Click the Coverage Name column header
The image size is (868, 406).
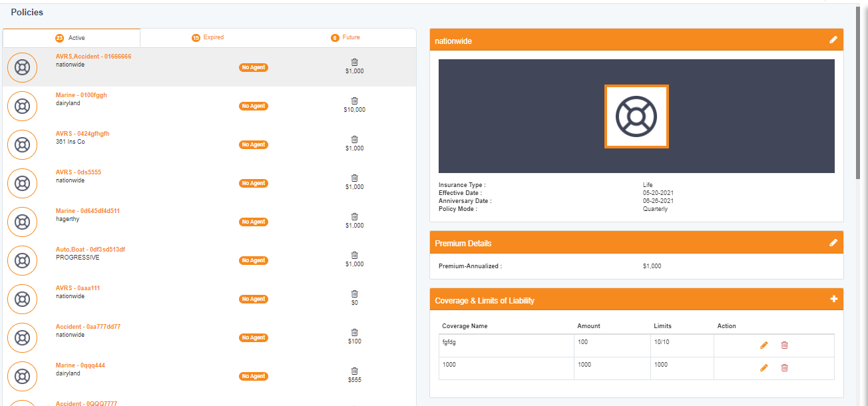pos(465,326)
